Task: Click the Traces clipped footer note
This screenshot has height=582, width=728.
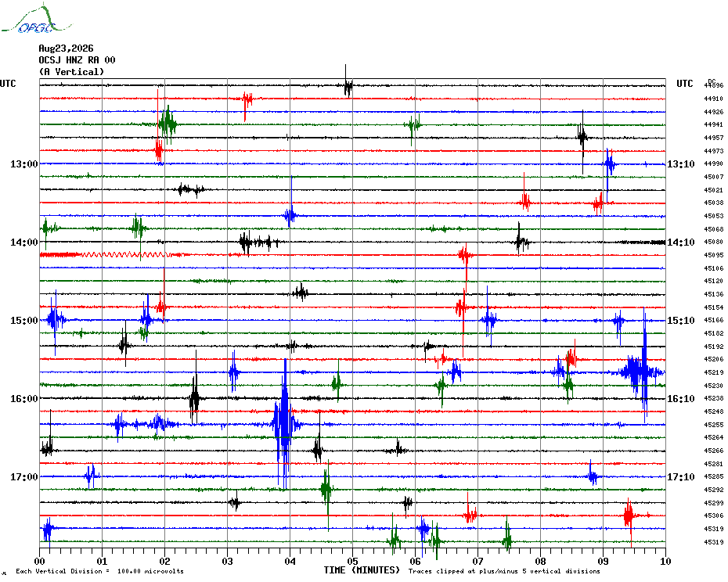Action: point(504,571)
